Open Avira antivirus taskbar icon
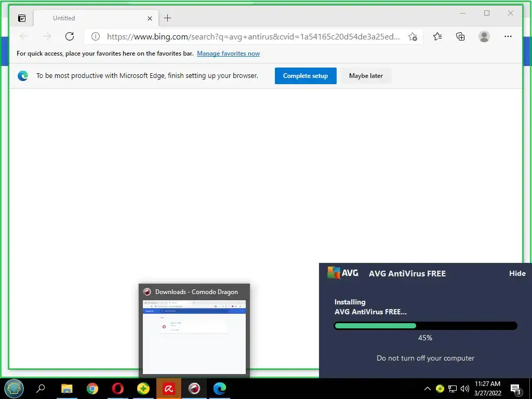The height and width of the screenshot is (399, 532). coord(169,389)
